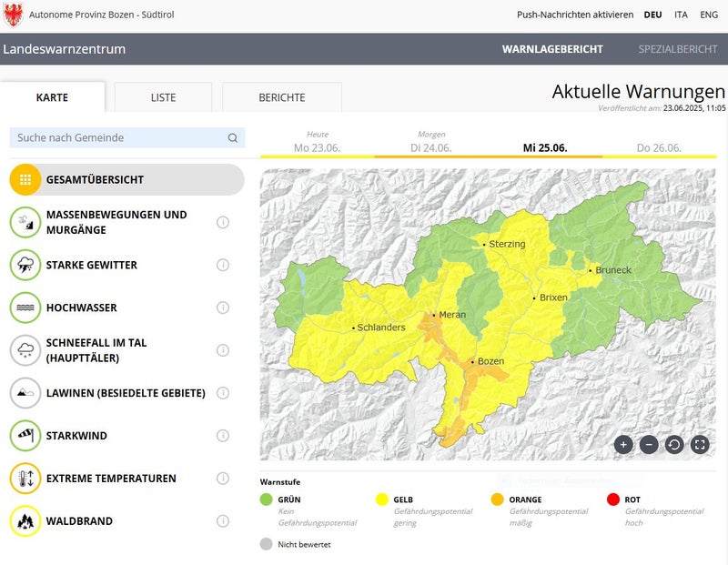Open the map in fullscreen
The height and width of the screenshot is (565, 728).
pyautogui.click(x=700, y=445)
